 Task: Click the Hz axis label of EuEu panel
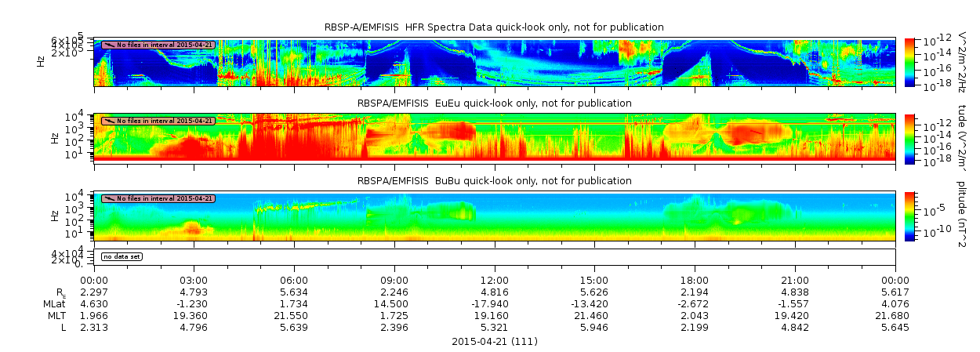click(53, 138)
